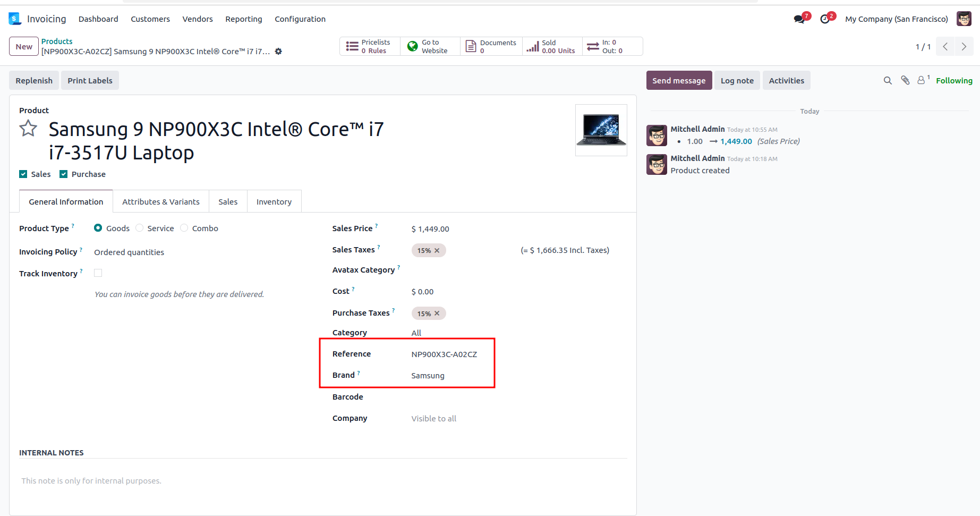
Task: Open the Documents stat button
Action: click(x=491, y=46)
